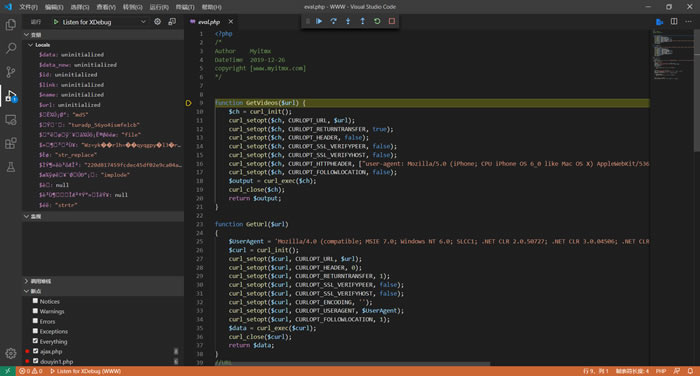This screenshot has height=376, width=700.
Task: Click the editor vertical scrollbar
Action: coord(697,92)
